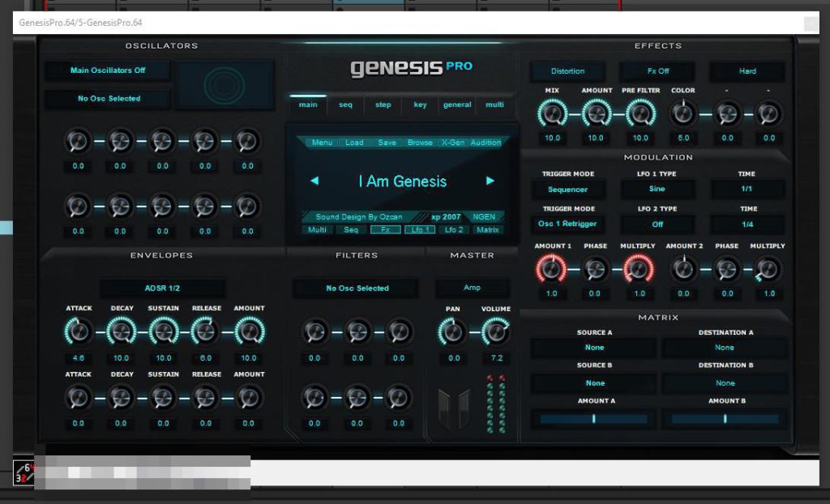Adjust first envelope ATTACK knob
The height and width of the screenshot is (504, 830).
[x=79, y=332]
